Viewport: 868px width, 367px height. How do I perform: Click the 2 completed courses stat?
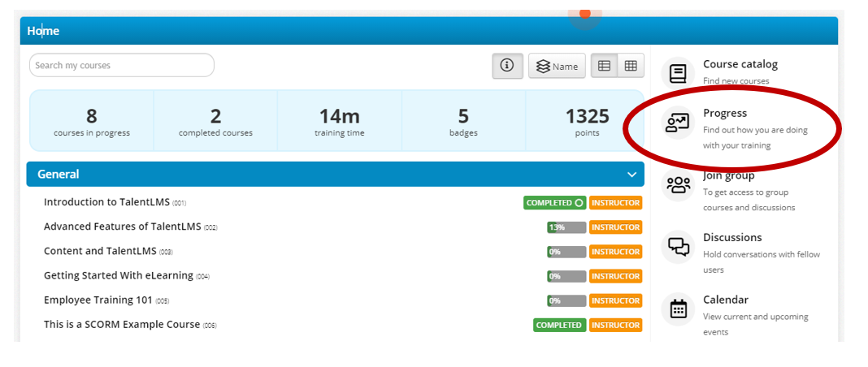tap(215, 122)
